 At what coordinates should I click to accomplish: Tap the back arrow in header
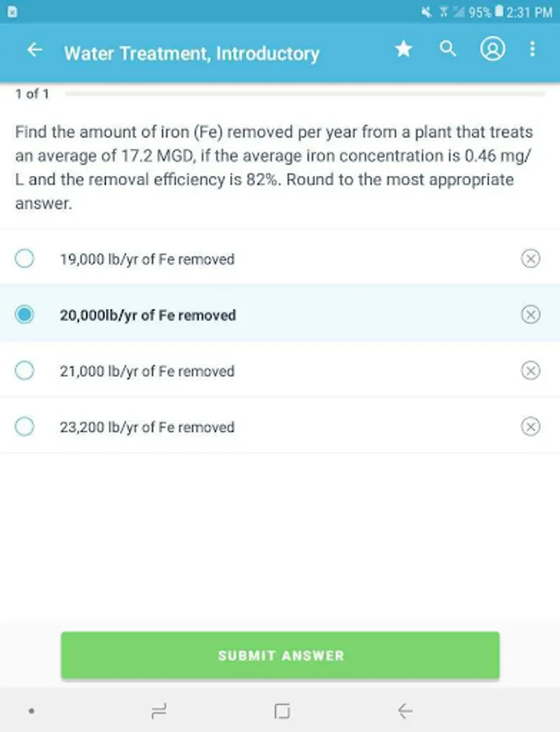click(x=35, y=50)
